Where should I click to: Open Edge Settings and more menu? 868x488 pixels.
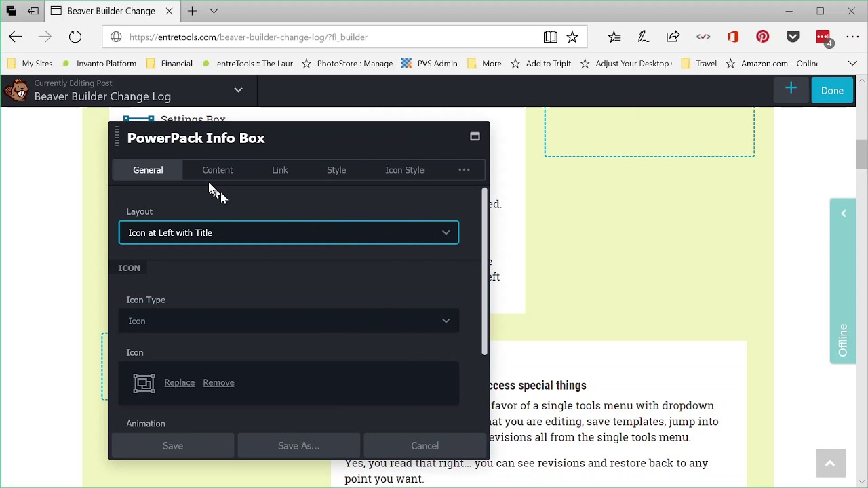852,37
